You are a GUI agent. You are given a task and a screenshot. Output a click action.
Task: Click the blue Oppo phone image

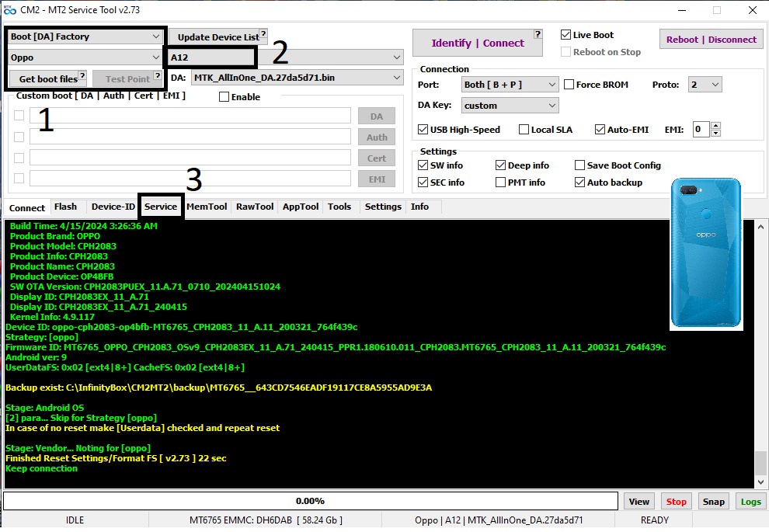pos(706,253)
